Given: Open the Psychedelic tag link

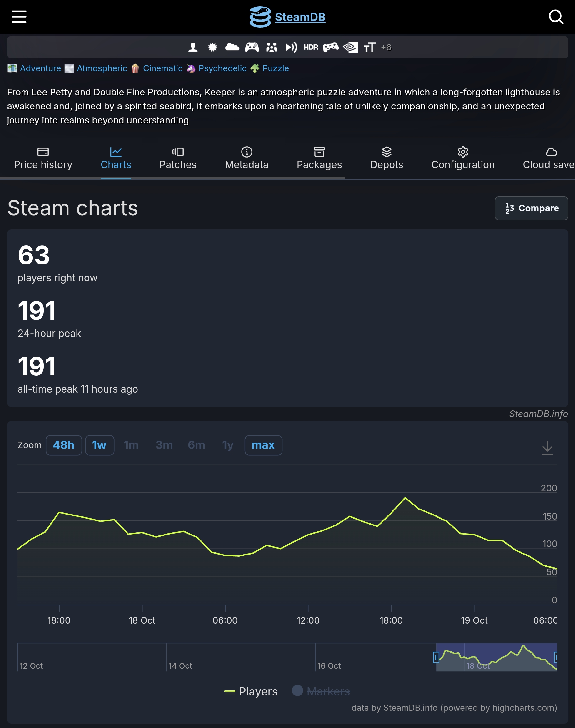Looking at the screenshot, I should click(222, 68).
